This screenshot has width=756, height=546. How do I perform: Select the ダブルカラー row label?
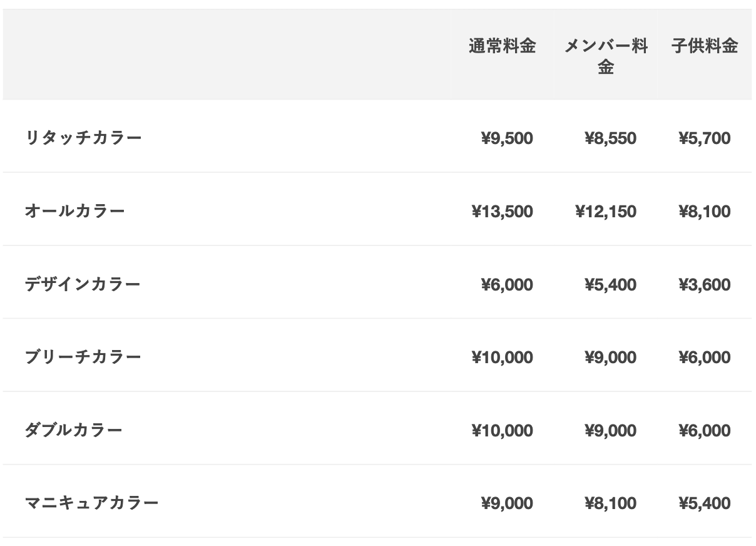[74, 431]
